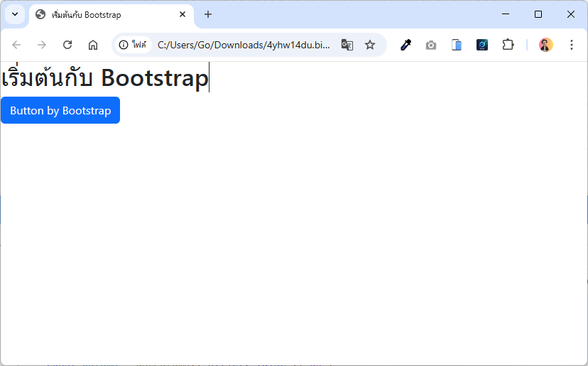Expand the tab search dropdown arrow
The image size is (588, 366).
(x=14, y=14)
